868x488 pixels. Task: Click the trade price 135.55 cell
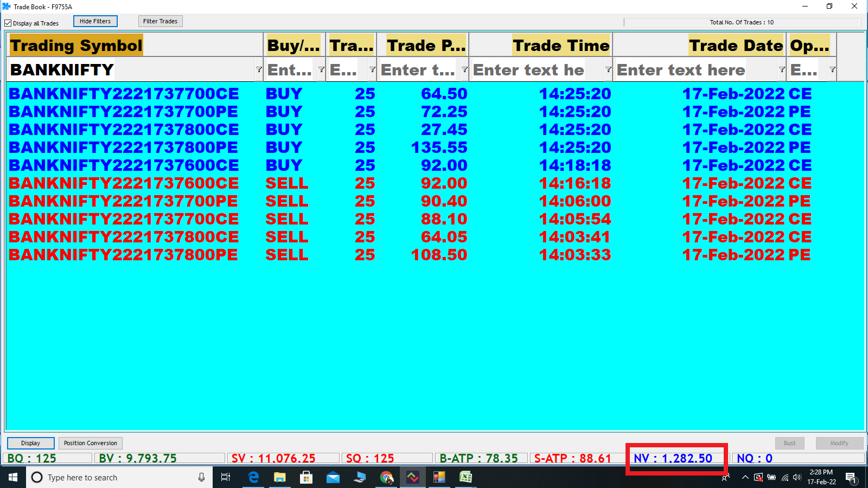439,147
